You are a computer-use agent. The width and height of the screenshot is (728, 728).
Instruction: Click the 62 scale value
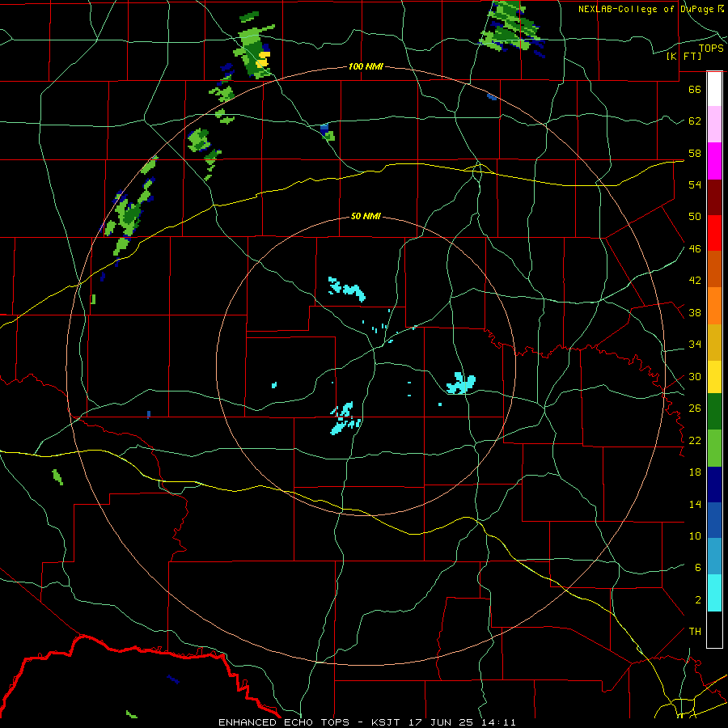point(695,121)
